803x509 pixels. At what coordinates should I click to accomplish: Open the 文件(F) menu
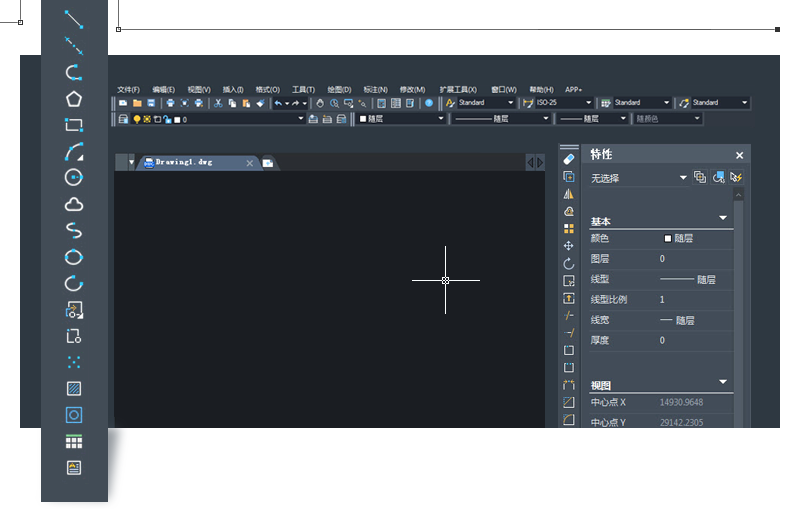tap(128, 89)
